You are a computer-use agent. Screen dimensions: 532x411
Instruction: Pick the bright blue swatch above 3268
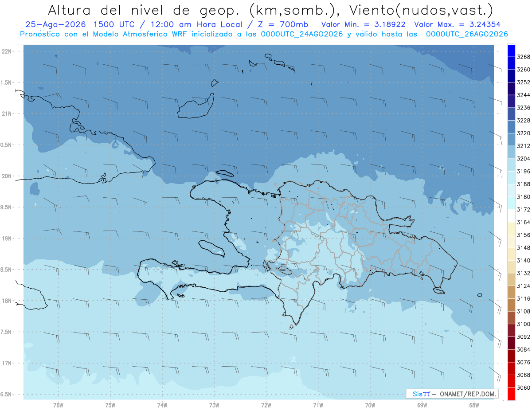tap(511, 51)
